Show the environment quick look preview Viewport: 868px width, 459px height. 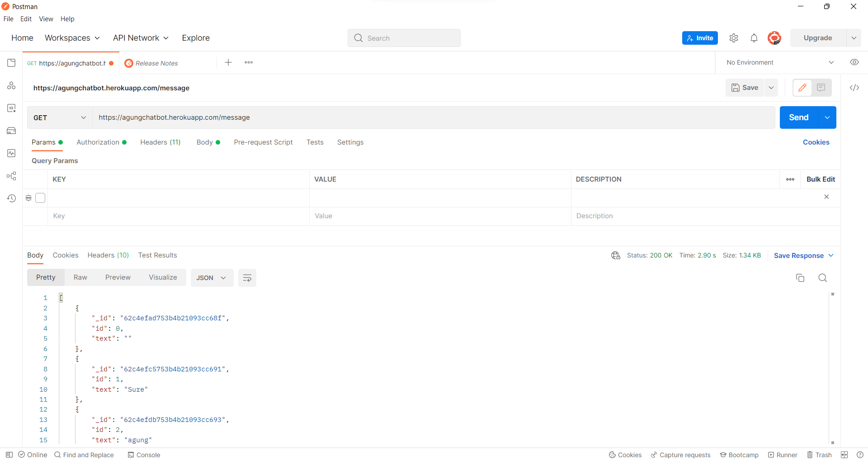pyautogui.click(x=854, y=62)
